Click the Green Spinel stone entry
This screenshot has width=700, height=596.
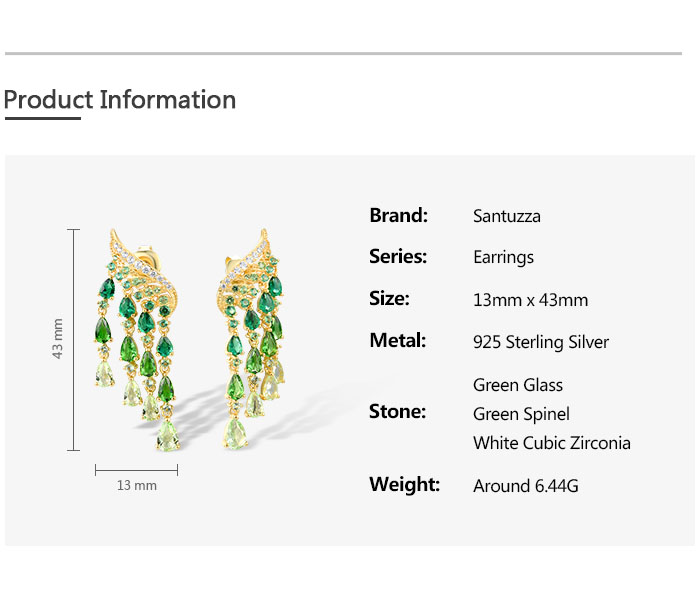521,414
